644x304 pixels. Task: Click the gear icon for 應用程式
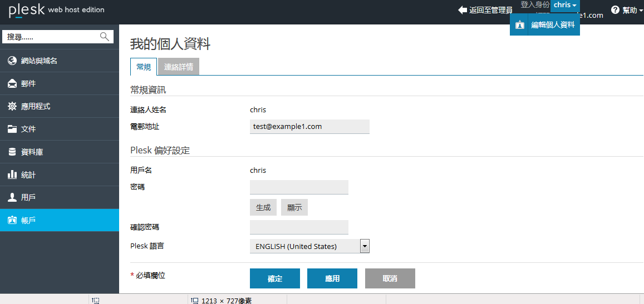coord(12,106)
